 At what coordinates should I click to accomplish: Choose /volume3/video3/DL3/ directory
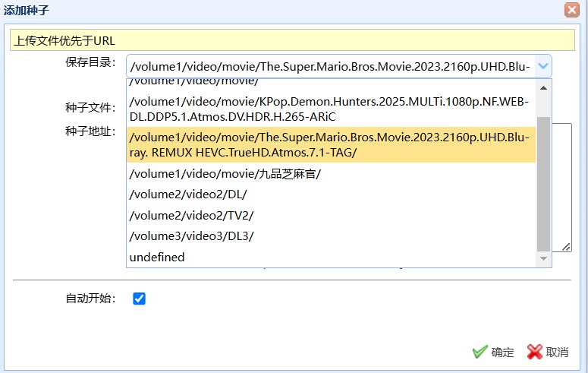(x=331, y=236)
